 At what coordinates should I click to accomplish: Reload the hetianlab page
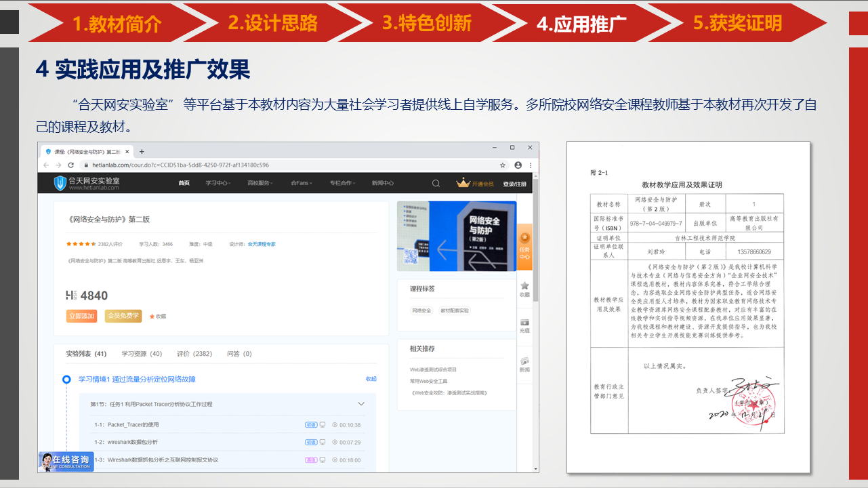point(70,165)
